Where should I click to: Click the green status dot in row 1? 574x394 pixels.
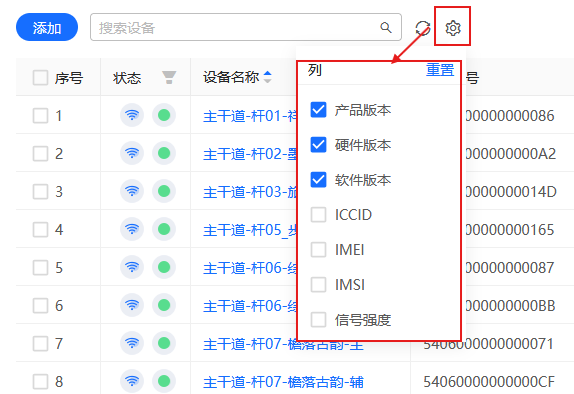pyautogui.click(x=164, y=115)
